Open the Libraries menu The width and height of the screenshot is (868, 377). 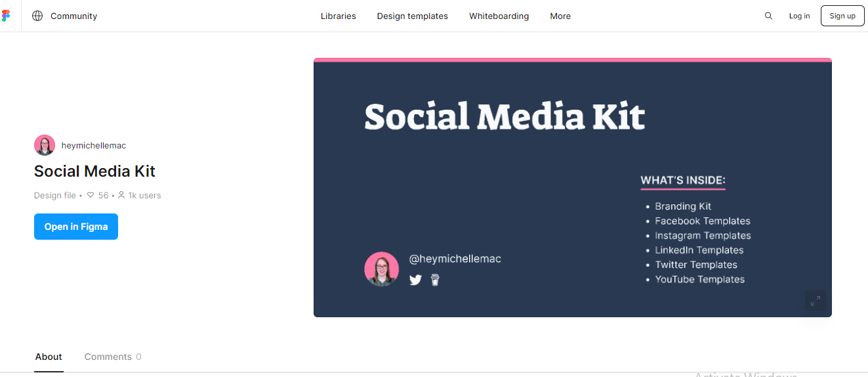[x=338, y=16]
